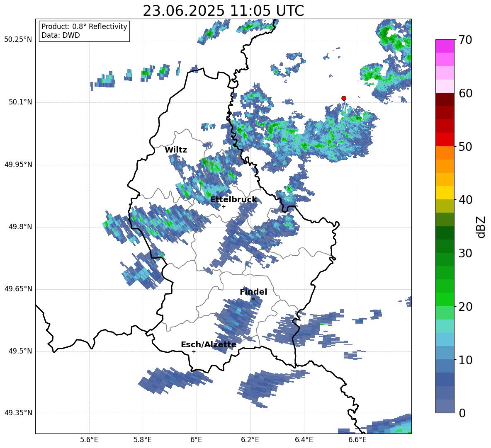
Task: Click the red radar site marker
Action: point(344,98)
